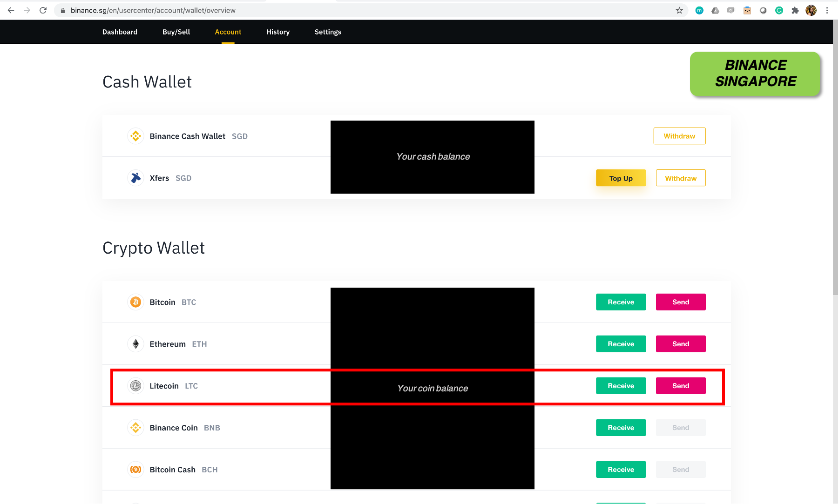The width and height of the screenshot is (839, 504).
Task: Click Receive for Ethereum ETH
Action: [621, 344]
